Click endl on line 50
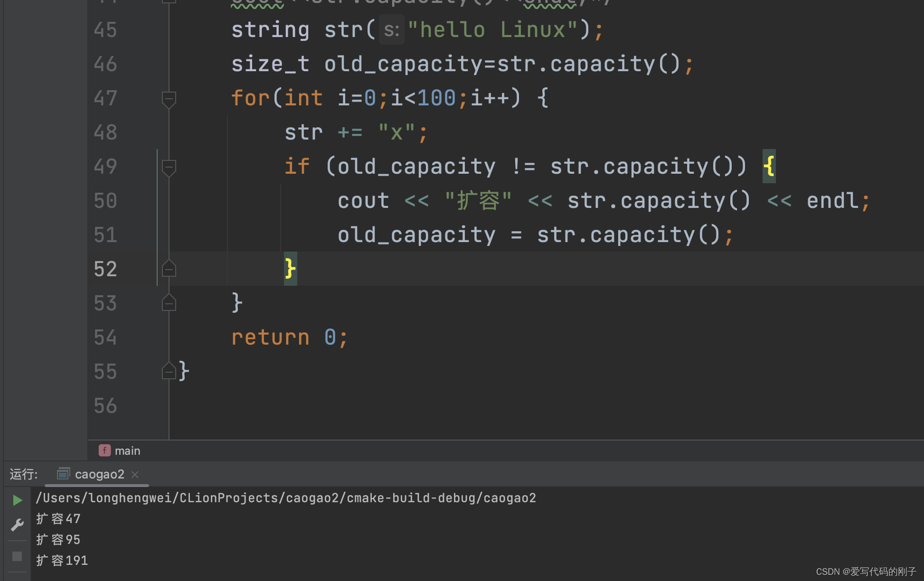The height and width of the screenshot is (581, 924). pyautogui.click(x=833, y=201)
